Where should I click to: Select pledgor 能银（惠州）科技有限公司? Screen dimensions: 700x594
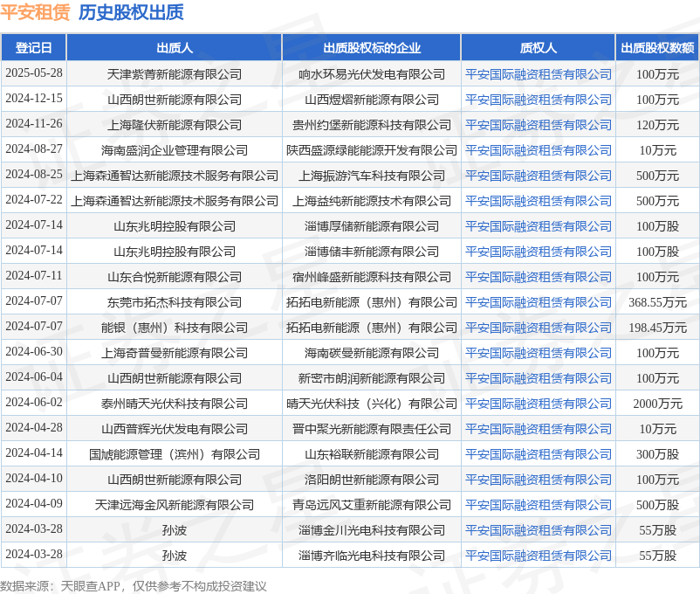point(175,328)
